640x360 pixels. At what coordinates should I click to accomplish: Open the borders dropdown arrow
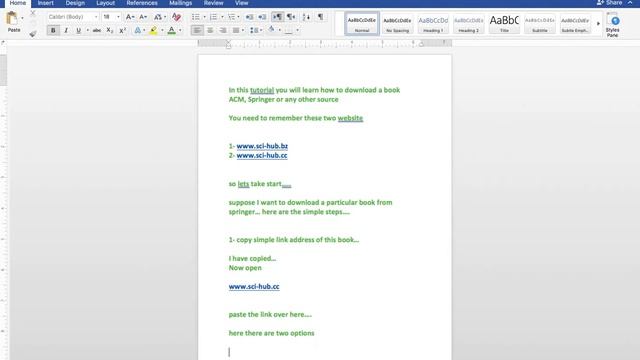(297, 30)
